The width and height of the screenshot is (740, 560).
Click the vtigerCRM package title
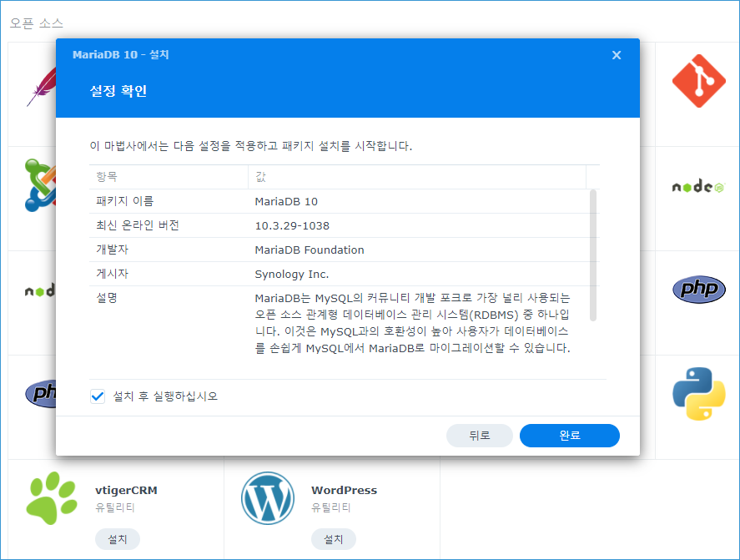click(x=126, y=490)
